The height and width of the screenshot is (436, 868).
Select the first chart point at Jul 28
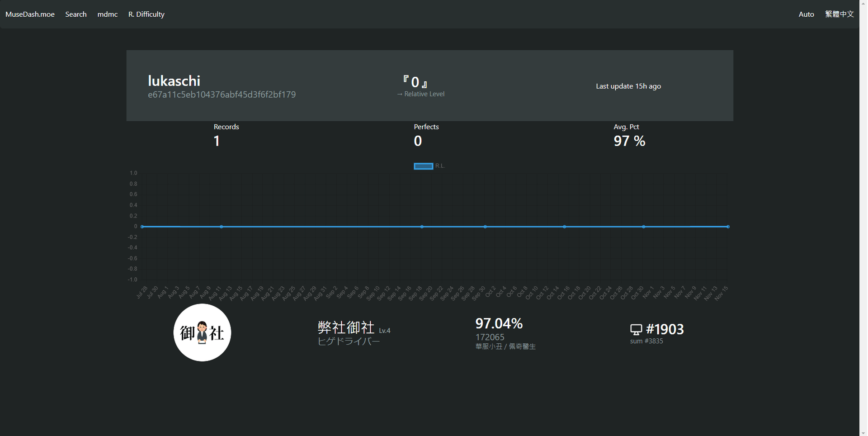pyautogui.click(x=142, y=227)
